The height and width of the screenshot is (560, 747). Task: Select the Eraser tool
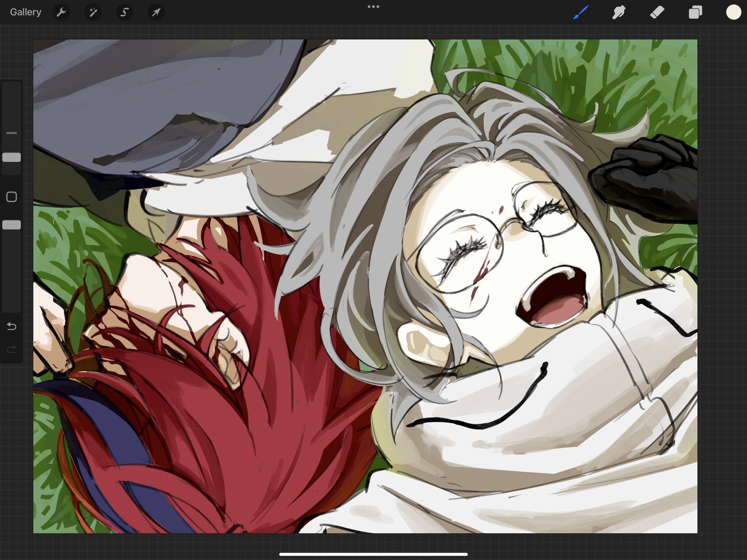click(657, 12)
